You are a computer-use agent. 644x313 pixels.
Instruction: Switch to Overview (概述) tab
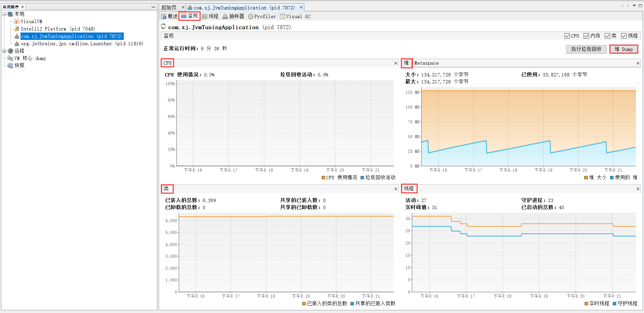[169, 16]
